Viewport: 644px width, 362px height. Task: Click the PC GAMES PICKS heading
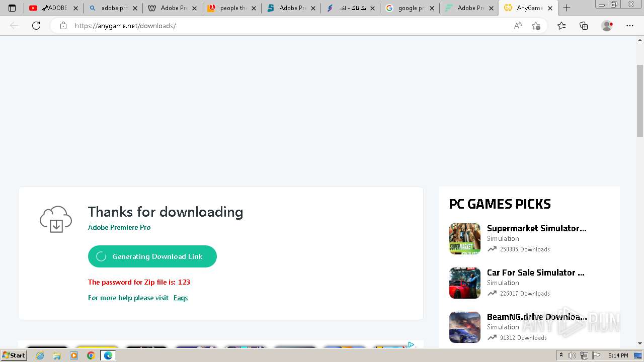(500, 204)
